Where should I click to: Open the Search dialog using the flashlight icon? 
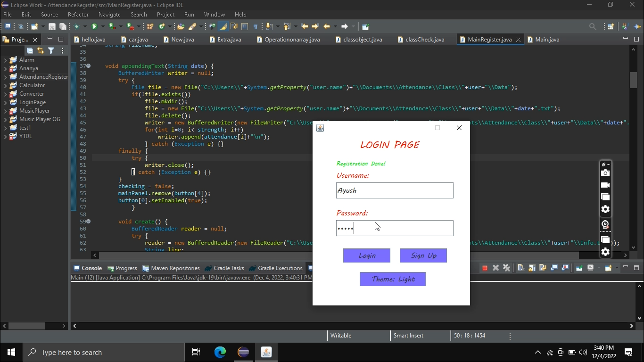pyautogui.click(x=192, y=26)
